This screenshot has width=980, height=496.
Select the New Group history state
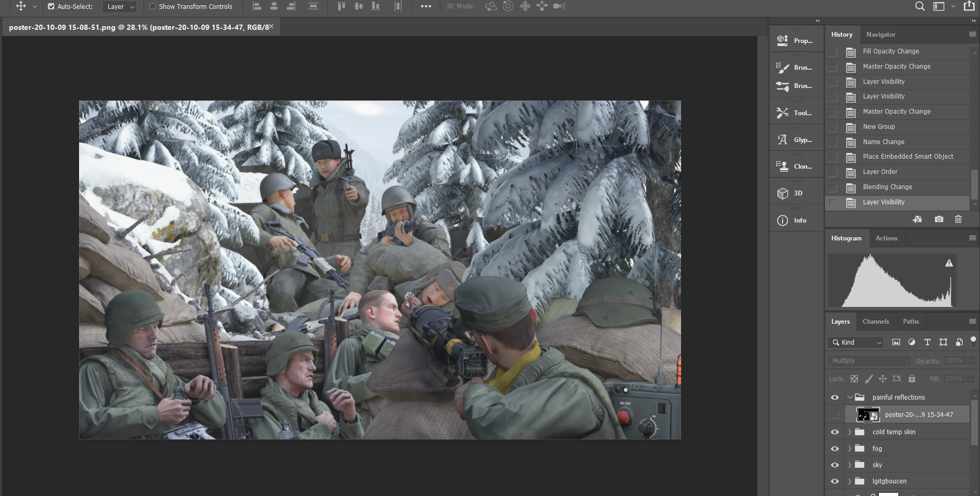tap(897, 127)
